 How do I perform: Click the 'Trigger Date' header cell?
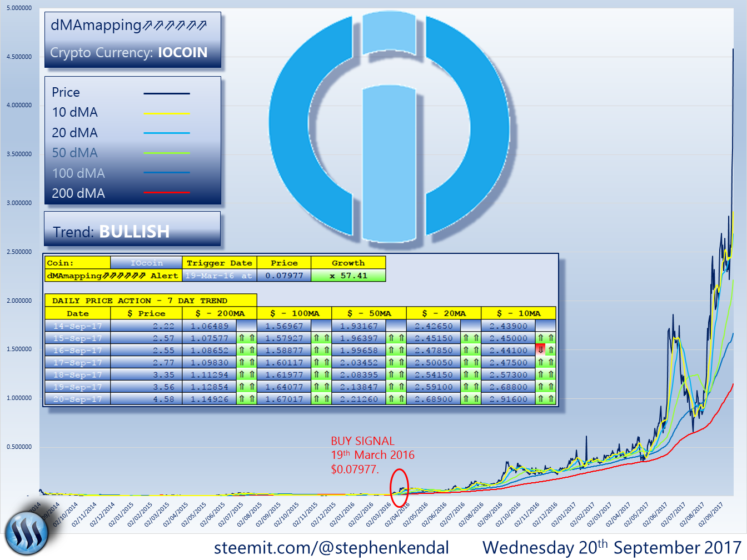click(219, 263)
